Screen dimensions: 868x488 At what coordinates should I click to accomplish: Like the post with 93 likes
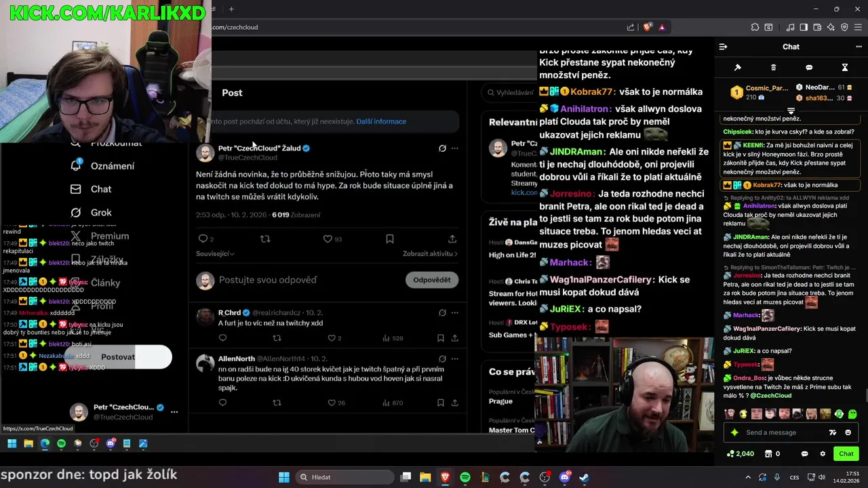(x=328, y=239)
